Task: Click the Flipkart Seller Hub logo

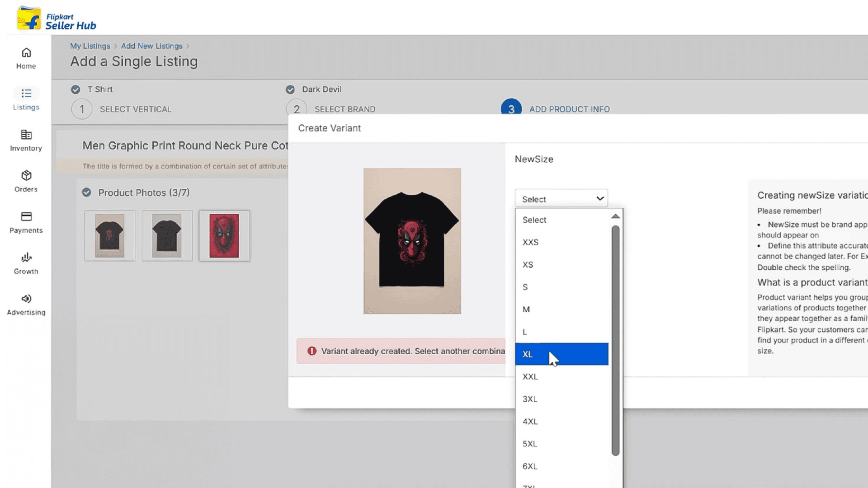Action: 56,19
